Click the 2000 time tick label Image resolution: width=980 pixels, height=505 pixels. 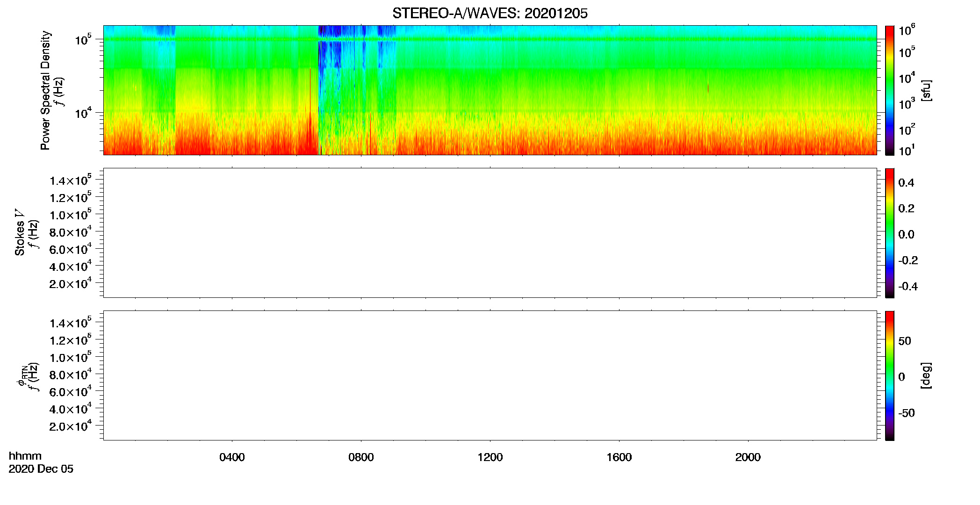click(x=748, y=457)
